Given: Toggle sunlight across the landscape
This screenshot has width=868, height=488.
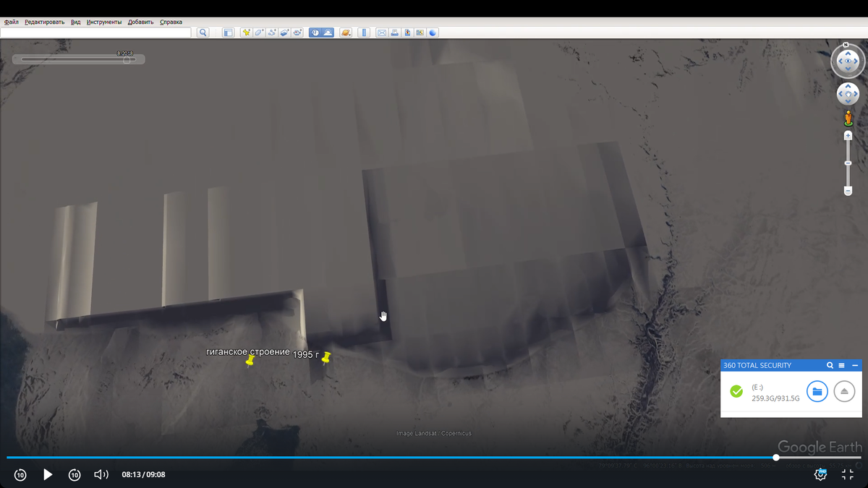Looking at the screenshot, I should coord(328,33).
